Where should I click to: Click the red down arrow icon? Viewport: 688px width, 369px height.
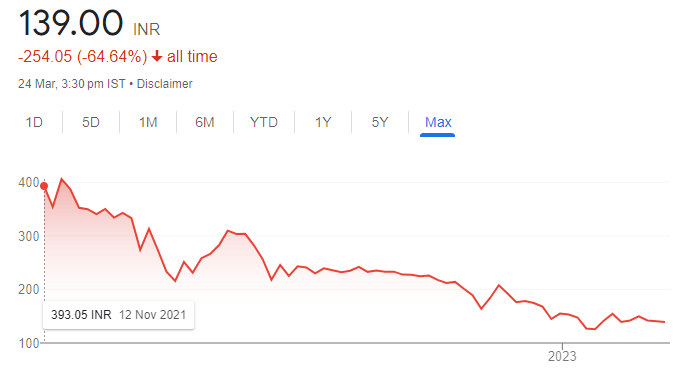click(x=157, y=57)
